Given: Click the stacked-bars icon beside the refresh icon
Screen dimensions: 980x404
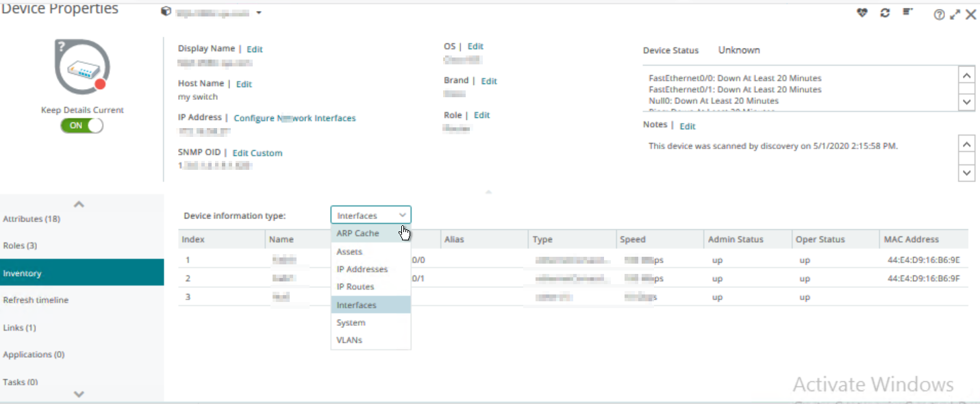Looking at the screenshot, I should [x=907, y=12].
